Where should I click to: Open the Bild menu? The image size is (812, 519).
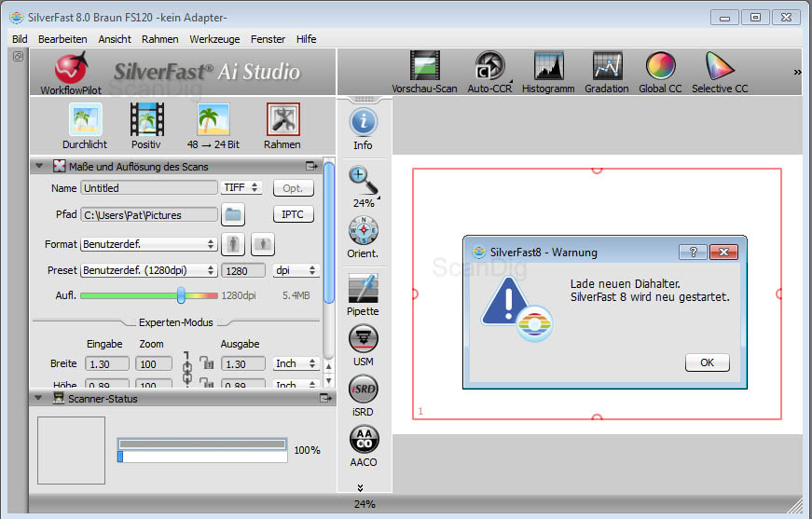click(x=20, y=39)
